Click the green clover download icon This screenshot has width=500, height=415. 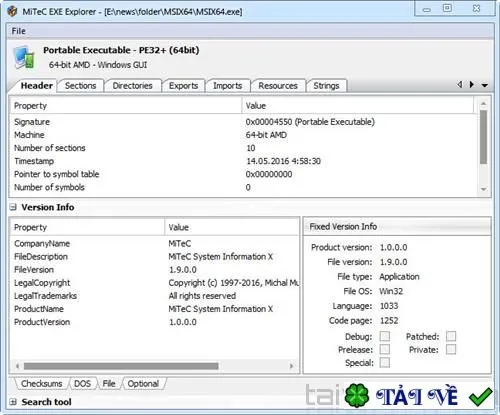point(357,395)
